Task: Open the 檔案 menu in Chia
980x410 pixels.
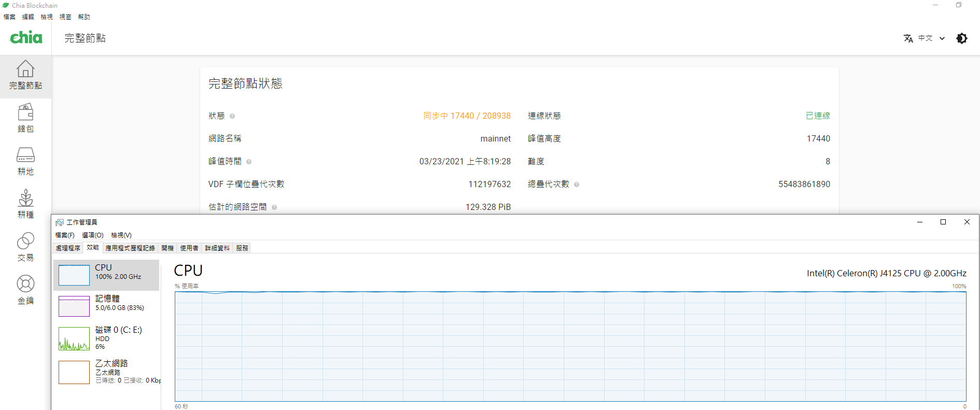Action: point(9,17)
